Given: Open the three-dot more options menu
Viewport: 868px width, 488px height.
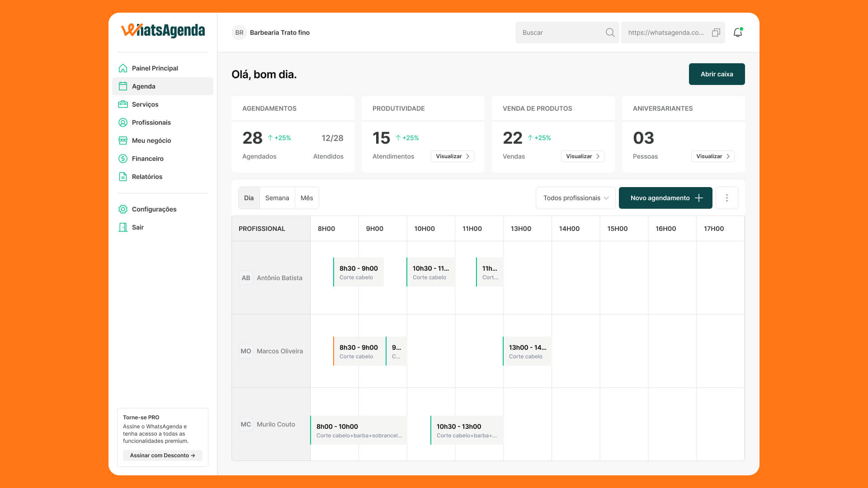Looking at the screenshot, I should point(726,198).
